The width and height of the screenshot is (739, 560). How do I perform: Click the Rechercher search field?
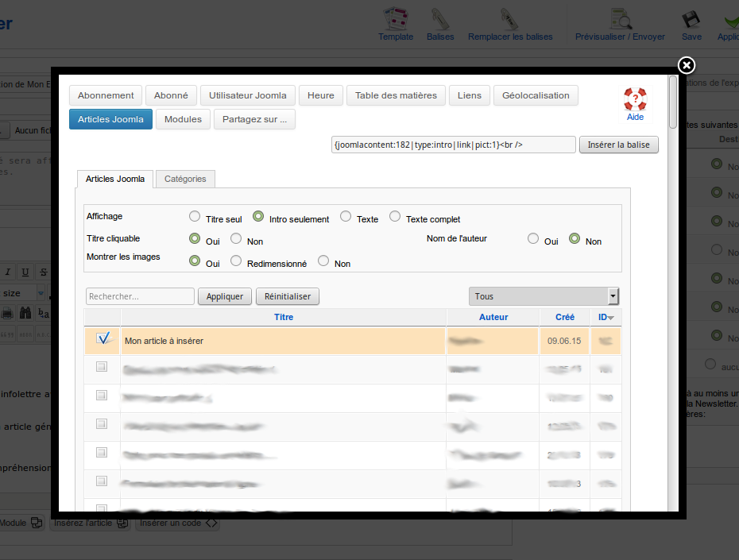tap(140, 295)
